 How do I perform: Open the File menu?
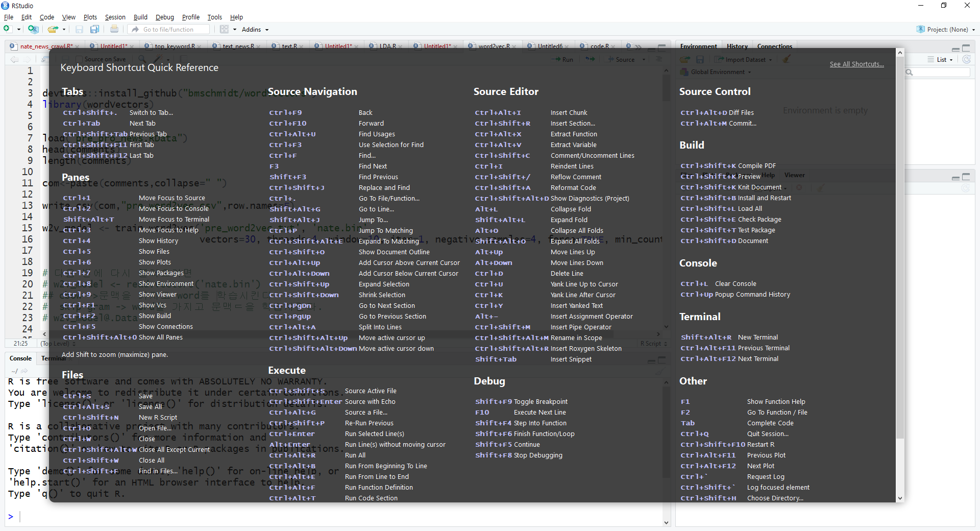[x=9, y=17]
